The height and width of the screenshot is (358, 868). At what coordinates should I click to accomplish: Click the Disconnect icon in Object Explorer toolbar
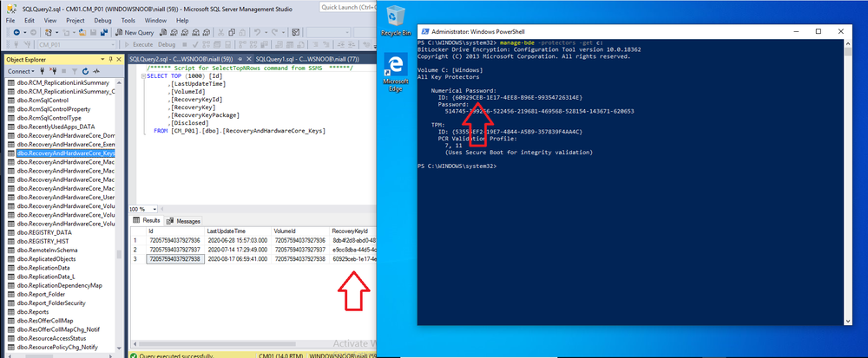(54, 71)
